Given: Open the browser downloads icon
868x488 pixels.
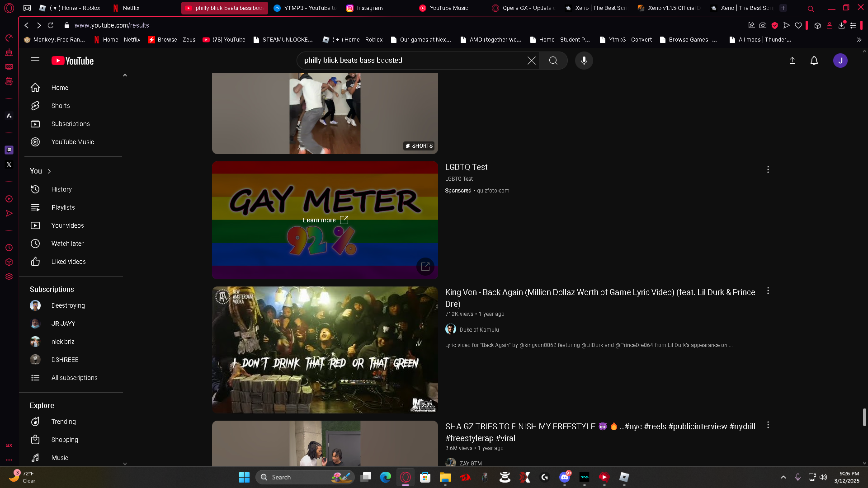Looking at the screenshot, I should (841, 25).
